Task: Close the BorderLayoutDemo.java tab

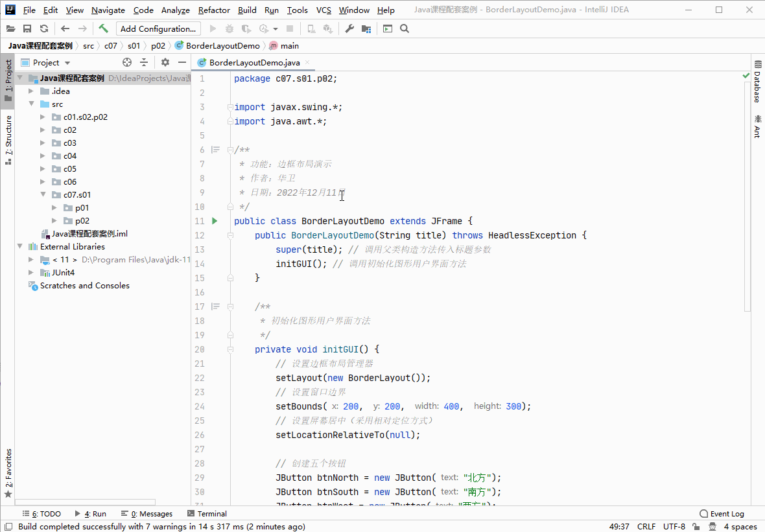Action: tap(307, 62)
